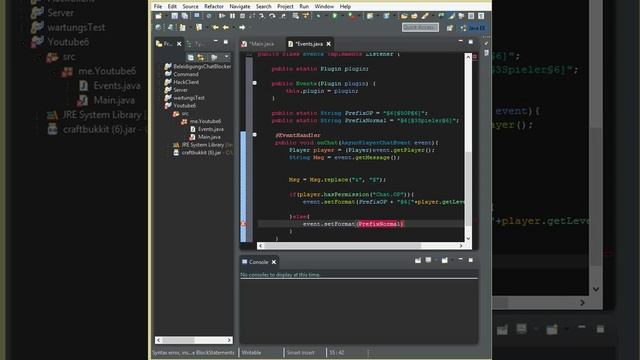Click the Project Explorer horizontal scrollbar

coord(194,340)
